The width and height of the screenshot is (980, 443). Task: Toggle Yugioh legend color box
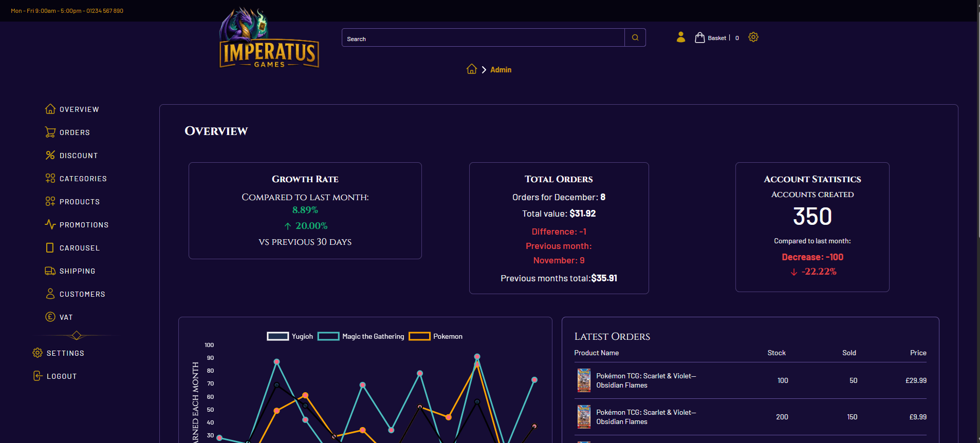tap(278, 336)
